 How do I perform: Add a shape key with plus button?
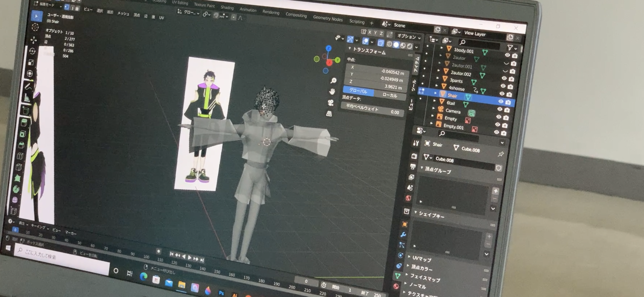pyautogui.click(x=489, y=237)
